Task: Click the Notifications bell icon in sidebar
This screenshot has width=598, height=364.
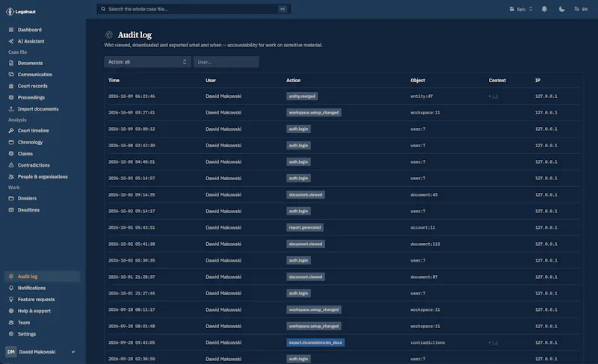Action: tap(11, 288)
